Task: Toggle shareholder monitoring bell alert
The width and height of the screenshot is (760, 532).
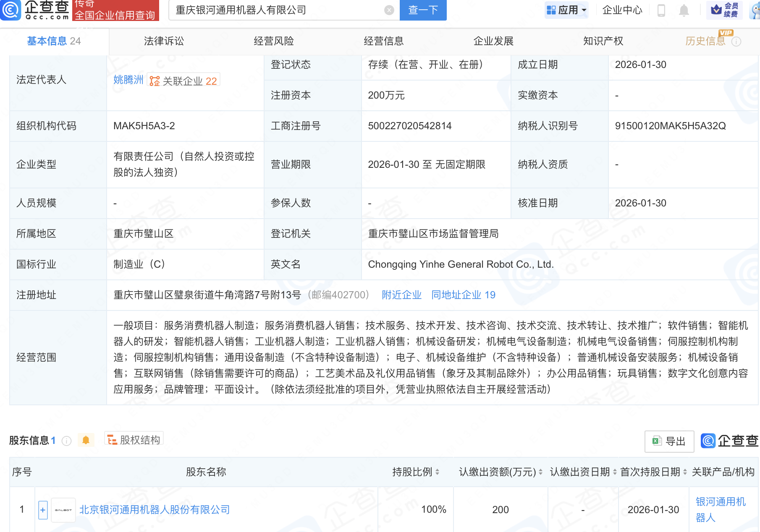Action: pos(86,440)
